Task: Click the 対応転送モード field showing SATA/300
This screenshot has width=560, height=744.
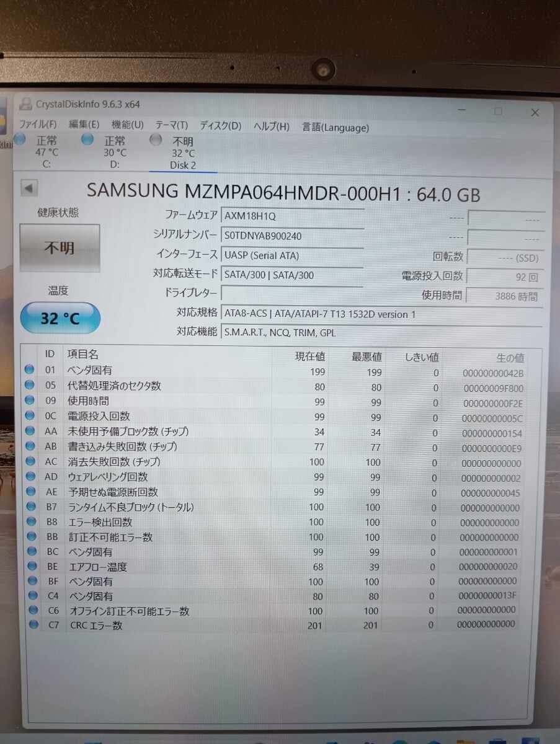Action: (x=293, y=275)
